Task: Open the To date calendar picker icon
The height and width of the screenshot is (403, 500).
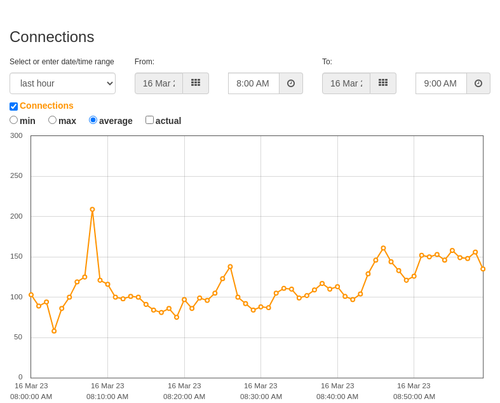Action: [383, 83]
